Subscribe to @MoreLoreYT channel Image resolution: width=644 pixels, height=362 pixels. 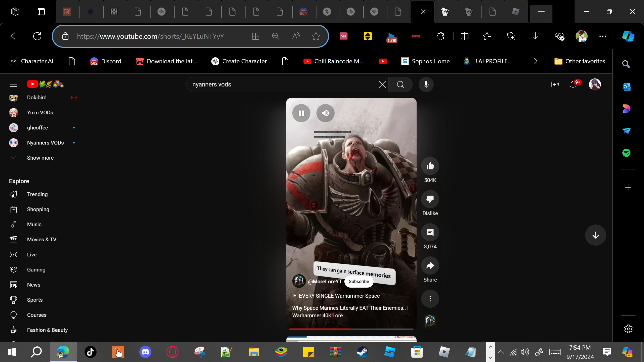tap(359, 282)
